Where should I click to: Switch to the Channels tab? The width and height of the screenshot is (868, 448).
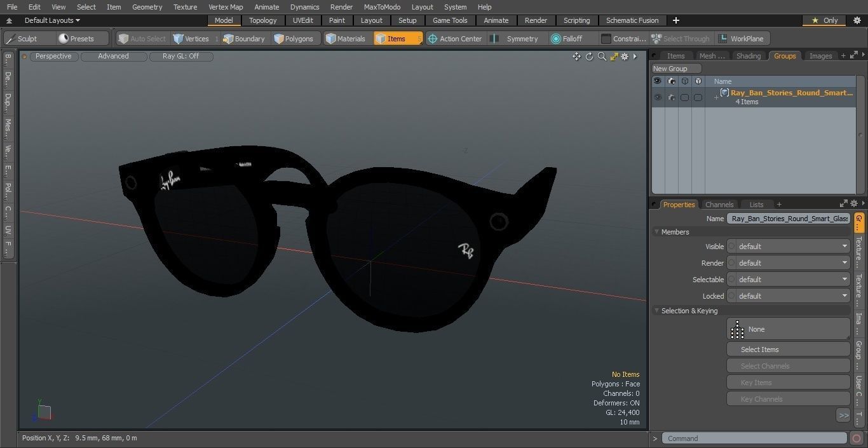(719, 205)
